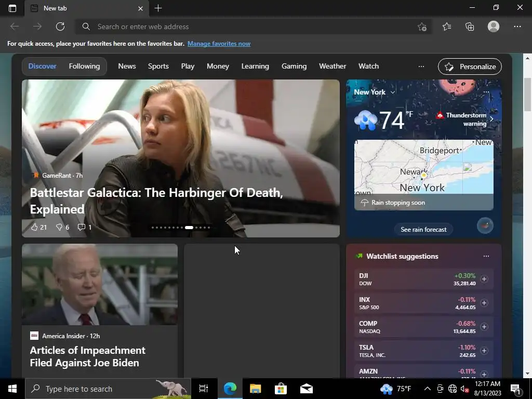The image size is (532, 399).
Task: Open Task View in taskbar
Action: click(204, 389)
